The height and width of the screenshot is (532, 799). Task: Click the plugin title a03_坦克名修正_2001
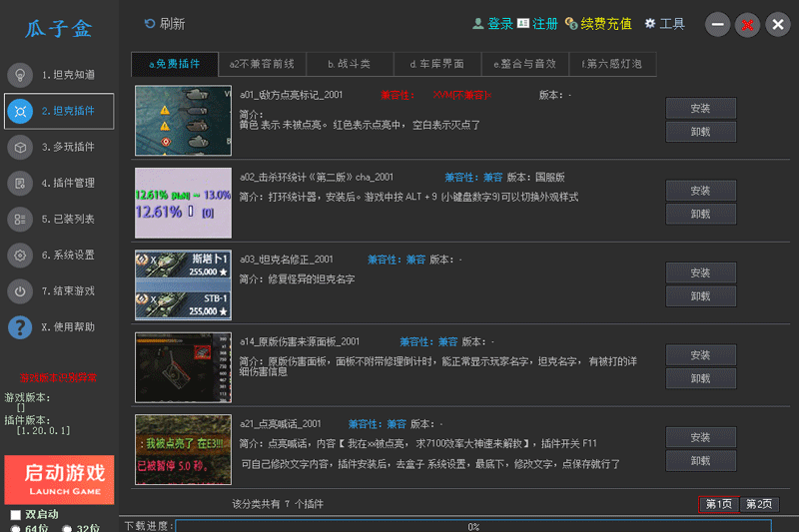point(287,260)
